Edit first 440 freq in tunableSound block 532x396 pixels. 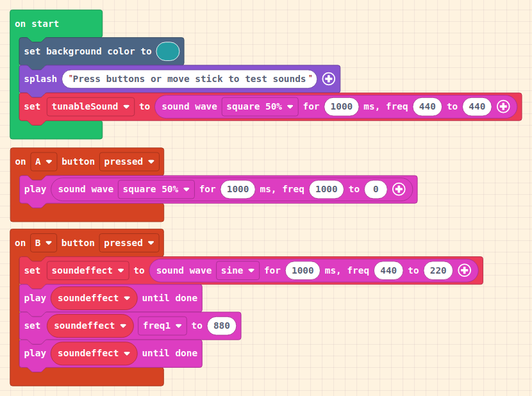pyautogui.click(x=427, y=106)
